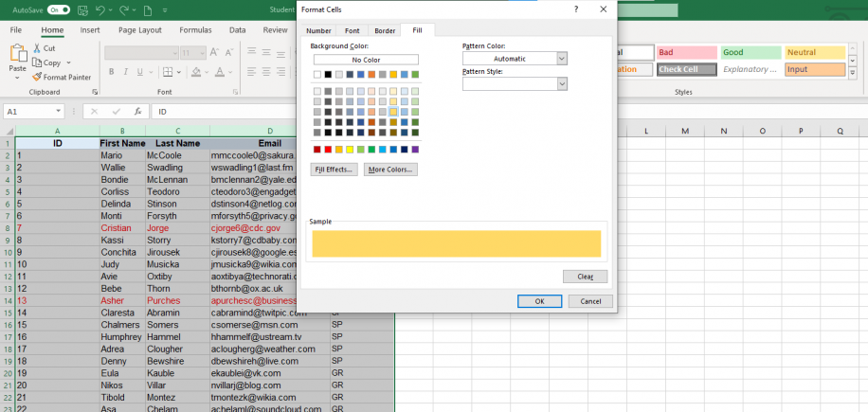Click the Insert Function fx icon
Viewport: 868px width, 412px height.
tap(138, 112)
